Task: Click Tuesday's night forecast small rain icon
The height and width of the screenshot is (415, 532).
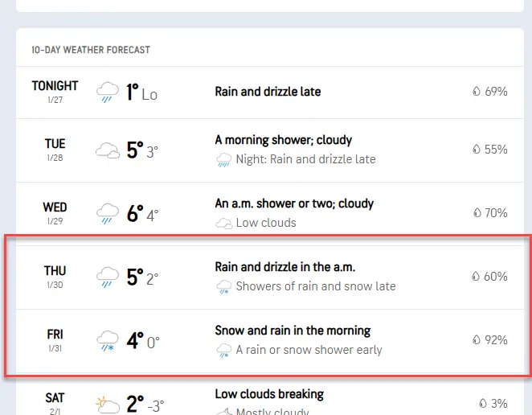Action: [x=224, y=160]
